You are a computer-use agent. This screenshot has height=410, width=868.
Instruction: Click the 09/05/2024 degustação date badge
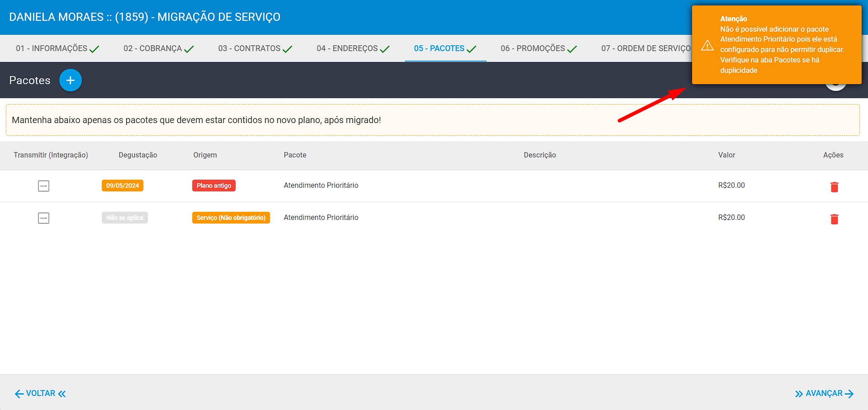coord(123,186)
